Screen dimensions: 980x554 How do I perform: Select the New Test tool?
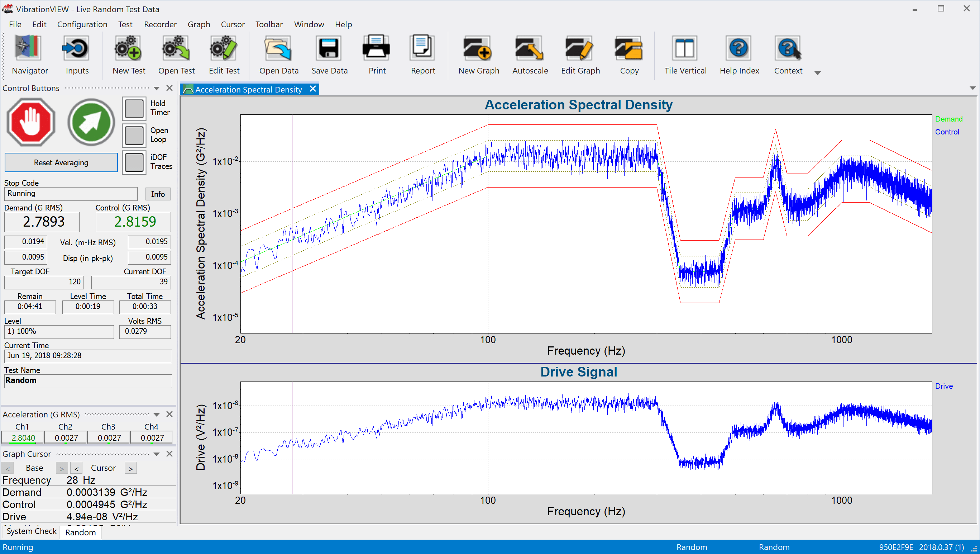coord(129,53)
